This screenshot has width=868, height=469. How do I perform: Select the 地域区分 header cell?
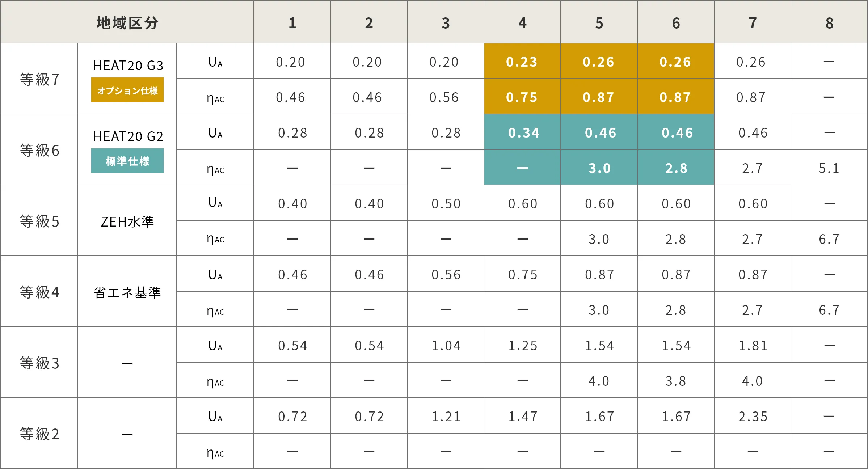tap(127, 23)
